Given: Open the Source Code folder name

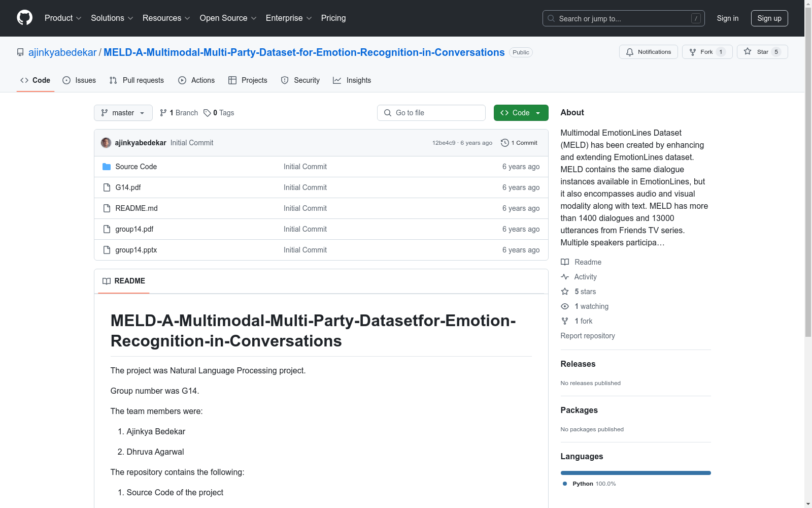Looking at the screenshot, I should tap(136, 167).
